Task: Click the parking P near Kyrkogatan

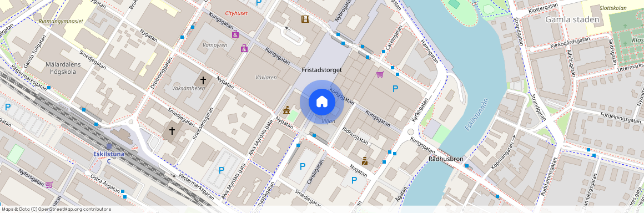Action: pos(395,88)
